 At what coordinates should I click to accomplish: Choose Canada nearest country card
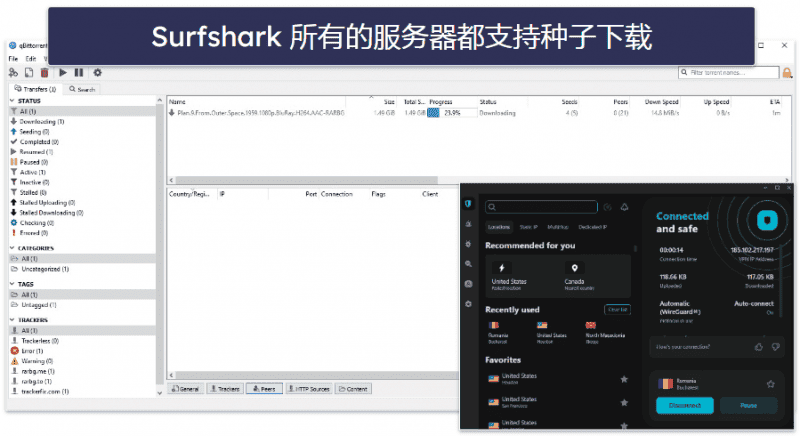click(x=594, y=276)
